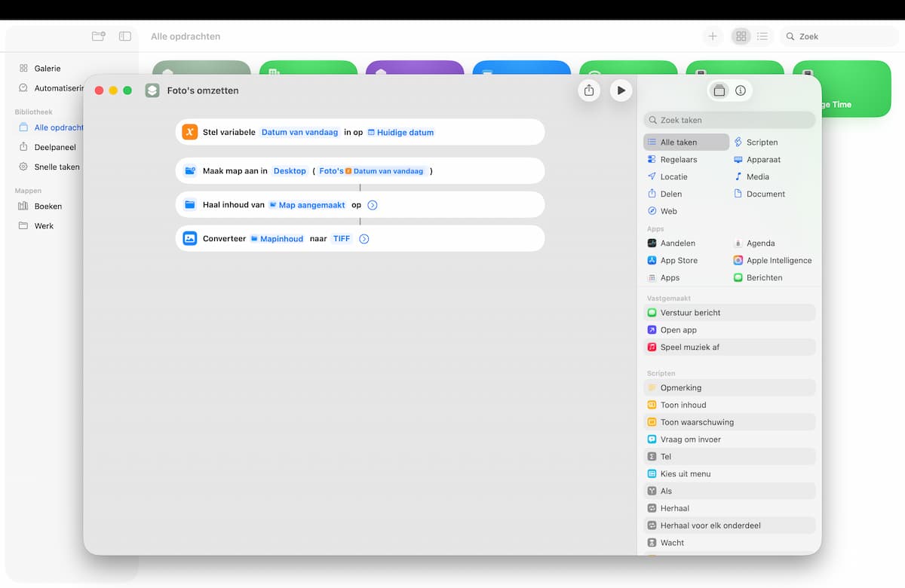Open the Werk folder
This screenshot has height=588, width=905.
(x=44, y=225)
